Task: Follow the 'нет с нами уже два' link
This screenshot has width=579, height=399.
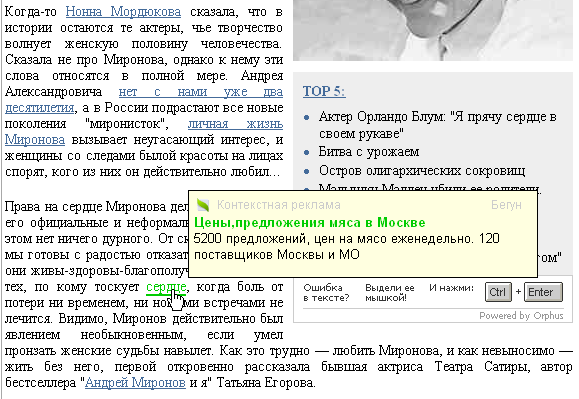Action: (201, 92)
